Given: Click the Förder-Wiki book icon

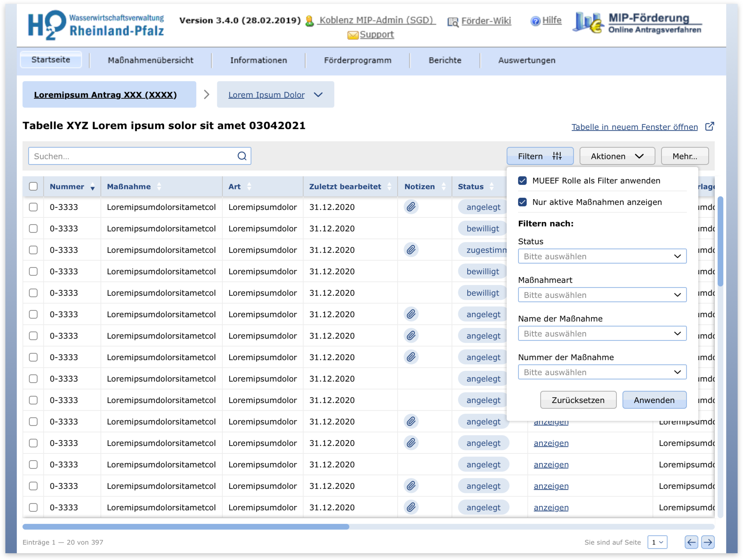Looking at the screenshot, I should click(x=453, y=22).
